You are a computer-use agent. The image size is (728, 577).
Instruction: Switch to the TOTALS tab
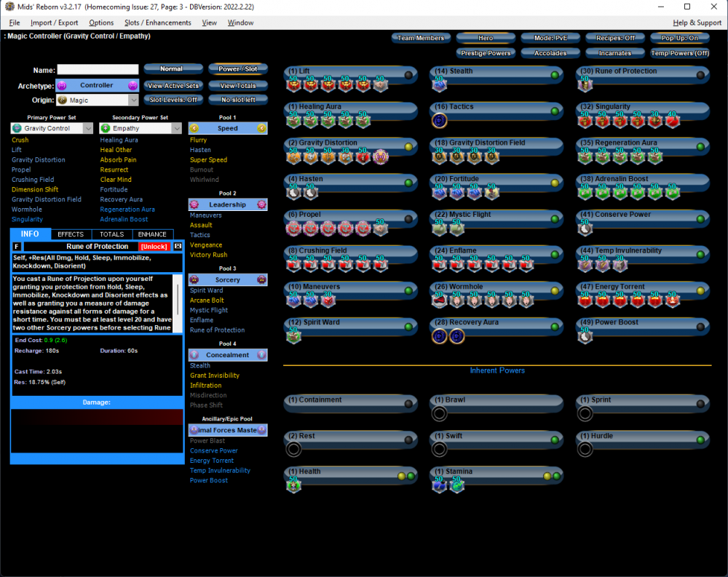(111, 234)
